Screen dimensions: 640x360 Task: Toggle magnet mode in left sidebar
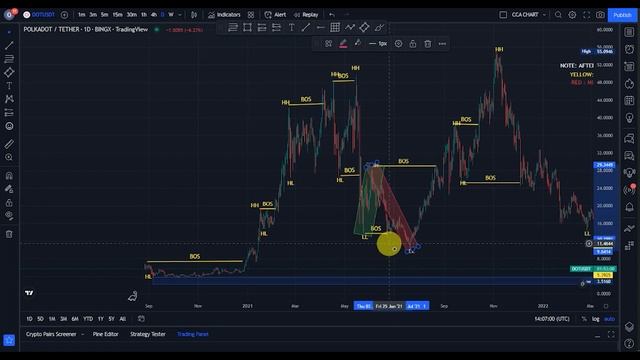(9, 176)
